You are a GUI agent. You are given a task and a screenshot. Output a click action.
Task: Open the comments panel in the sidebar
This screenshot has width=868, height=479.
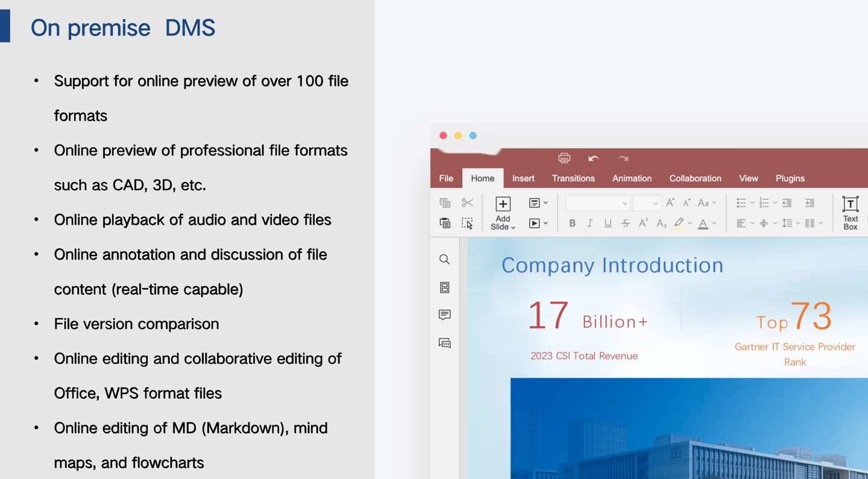tap(445, 315)
